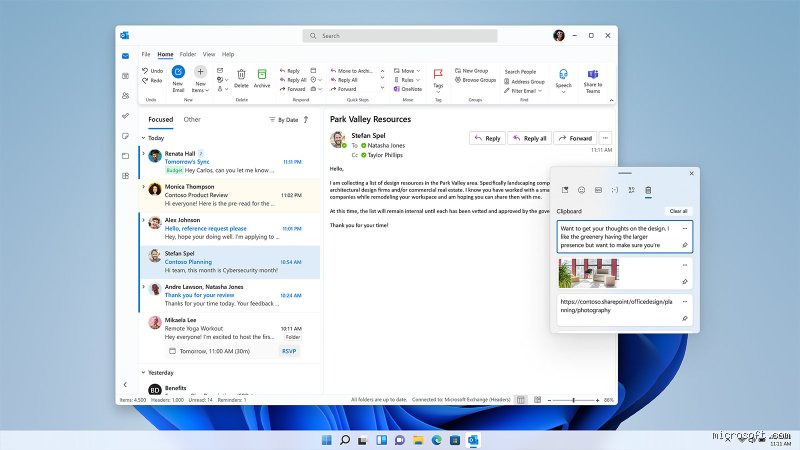Viewport: 800px width, 450px height.
Task: Click Forward in the reading pane
Action: (x=575, y=138)
